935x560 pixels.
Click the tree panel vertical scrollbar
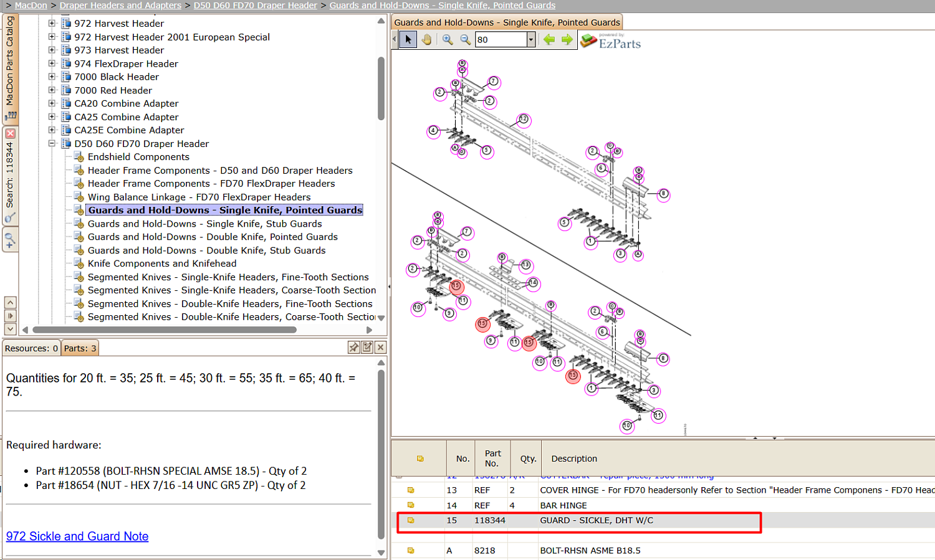[x=381, y=88]
